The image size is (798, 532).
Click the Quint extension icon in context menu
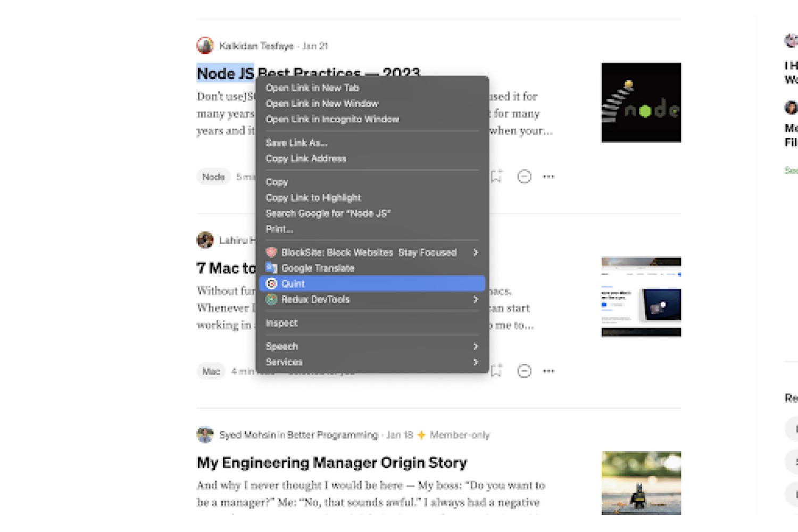click(271, 284)
